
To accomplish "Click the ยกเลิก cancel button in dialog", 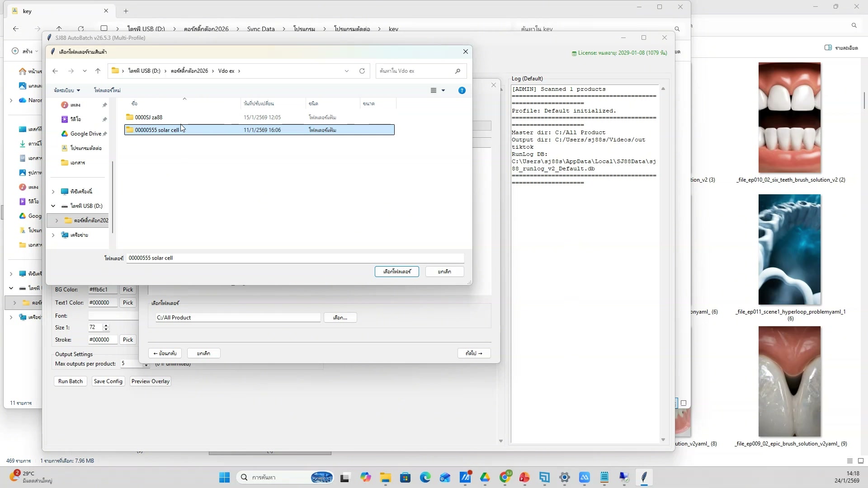I will click(444, 272).
